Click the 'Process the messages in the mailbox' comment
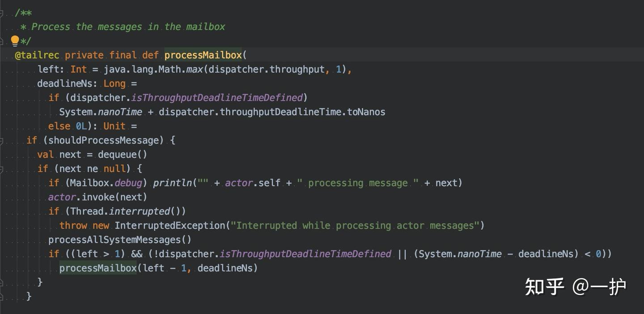Screen dimensions: 644x314 tap(128, 27)
